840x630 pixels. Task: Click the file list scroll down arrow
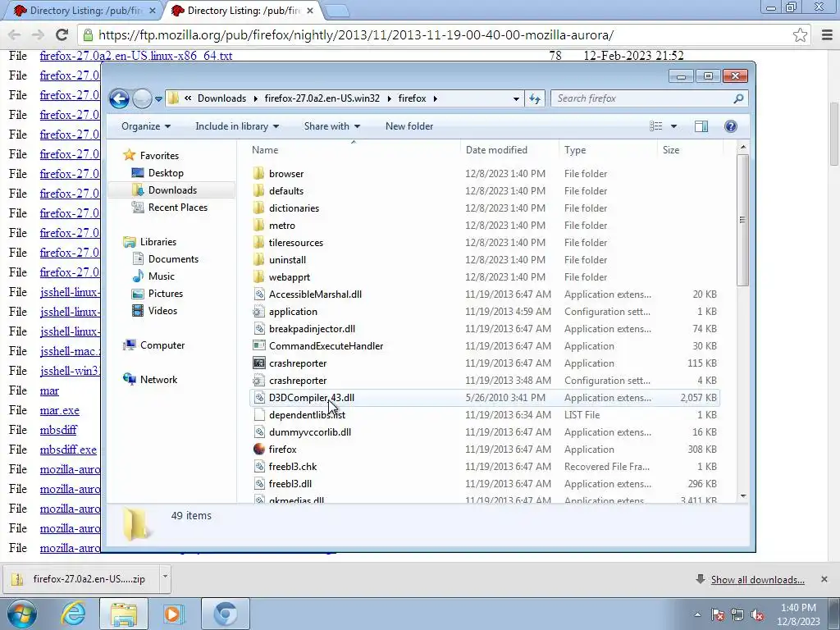click(x=742, y=496)
